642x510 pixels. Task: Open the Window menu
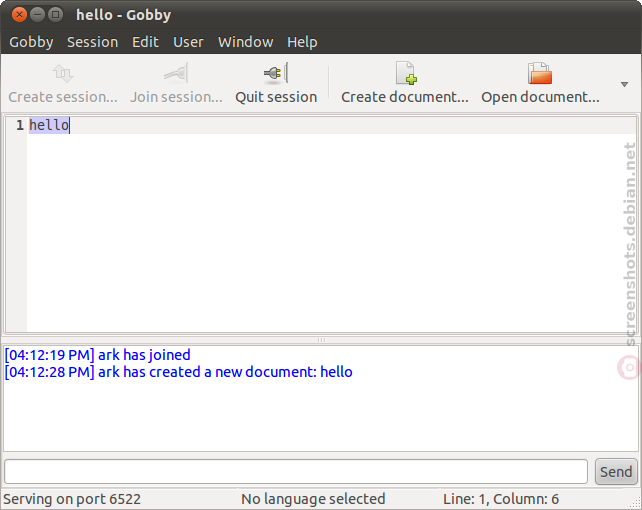click(x=246, y=42)
